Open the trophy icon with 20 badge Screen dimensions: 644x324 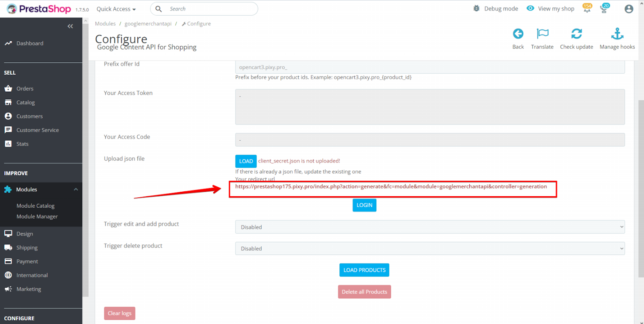pos(605,8)
